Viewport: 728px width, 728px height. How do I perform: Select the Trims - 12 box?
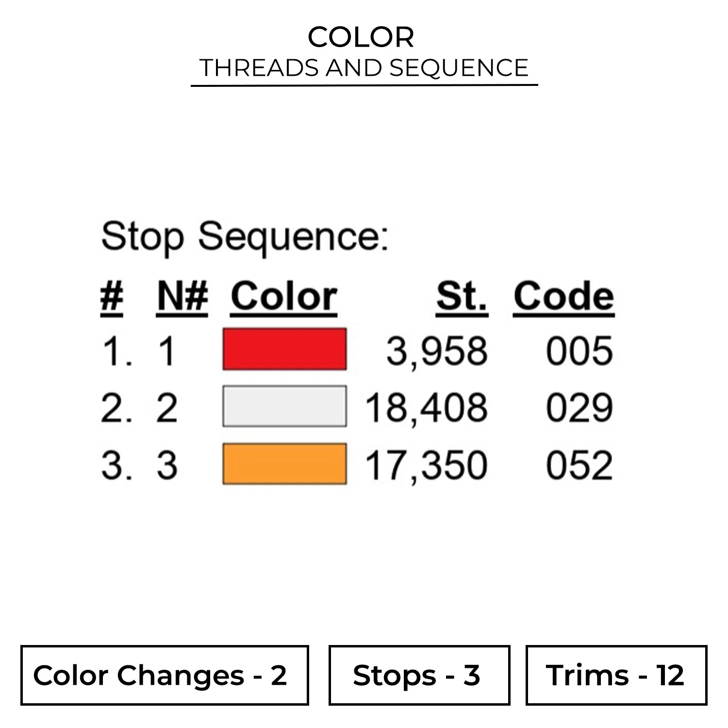[616, 675]
